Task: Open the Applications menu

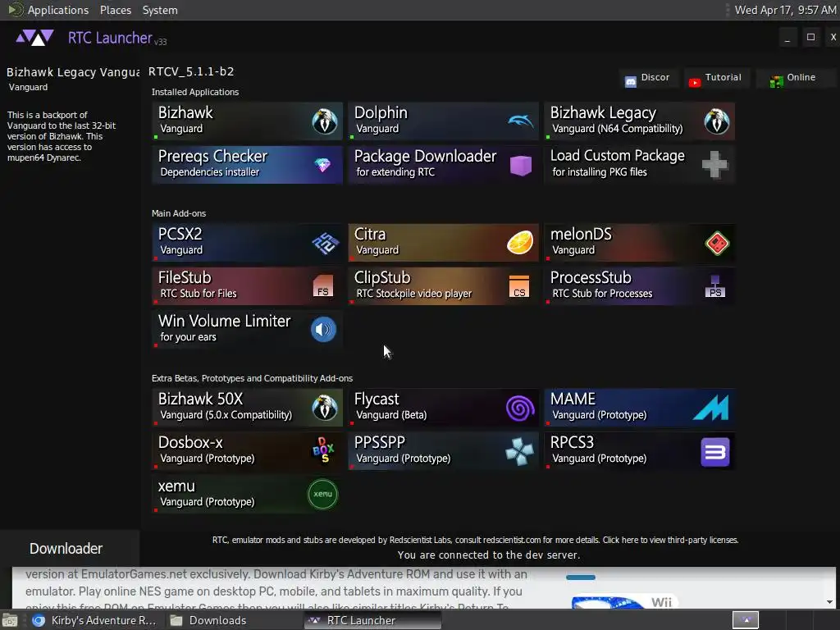Action: point(58,10)
